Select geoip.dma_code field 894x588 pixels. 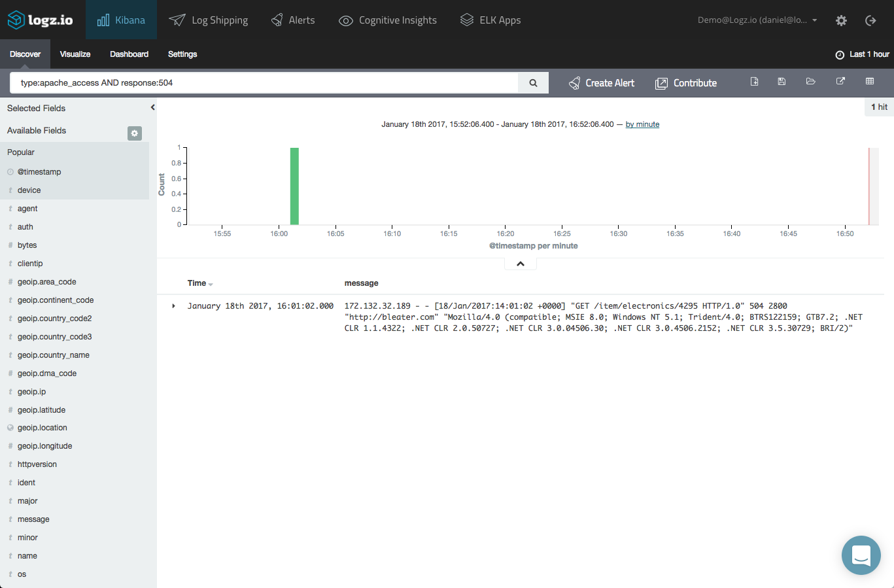point(47,373)
